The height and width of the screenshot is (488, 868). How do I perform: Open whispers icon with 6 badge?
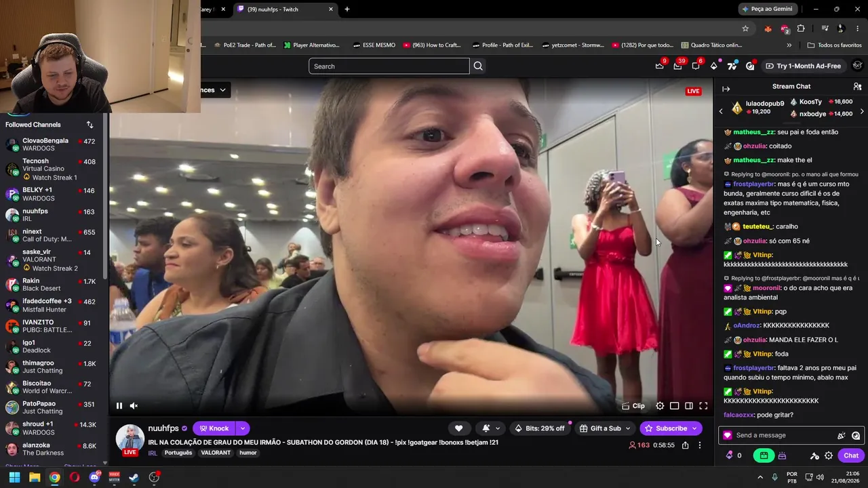[696, 66]
